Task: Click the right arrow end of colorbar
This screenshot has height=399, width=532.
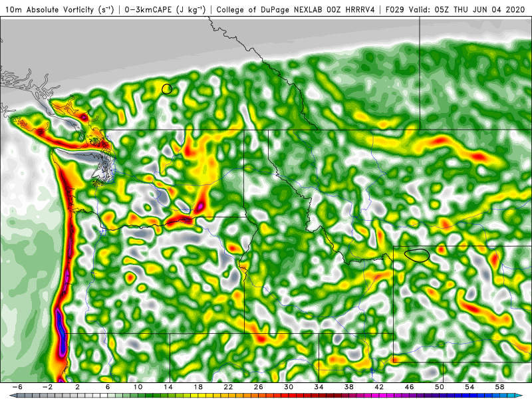Action: pyautogui.click(x=519, y=396)
